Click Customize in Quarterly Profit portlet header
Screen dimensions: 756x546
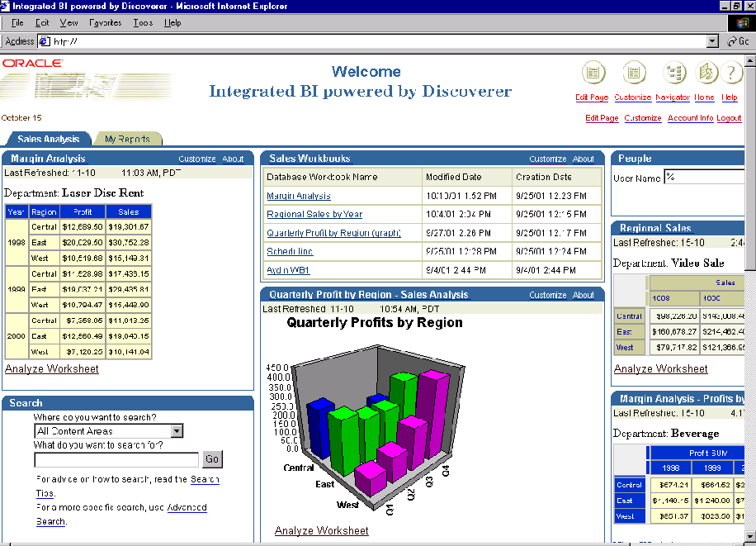point(548,295)
